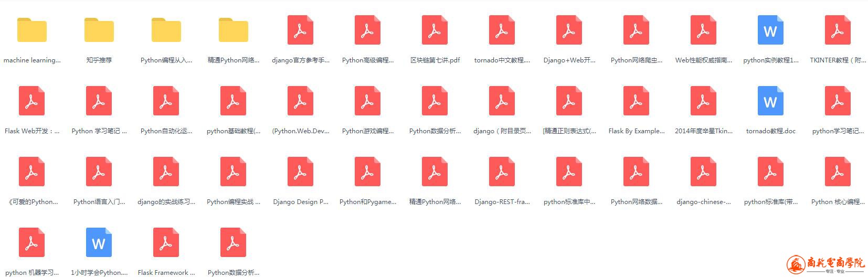Open the Python和Pygame PDF file
The height and width of the screenshot is (278, 868).
click(367, 172)
